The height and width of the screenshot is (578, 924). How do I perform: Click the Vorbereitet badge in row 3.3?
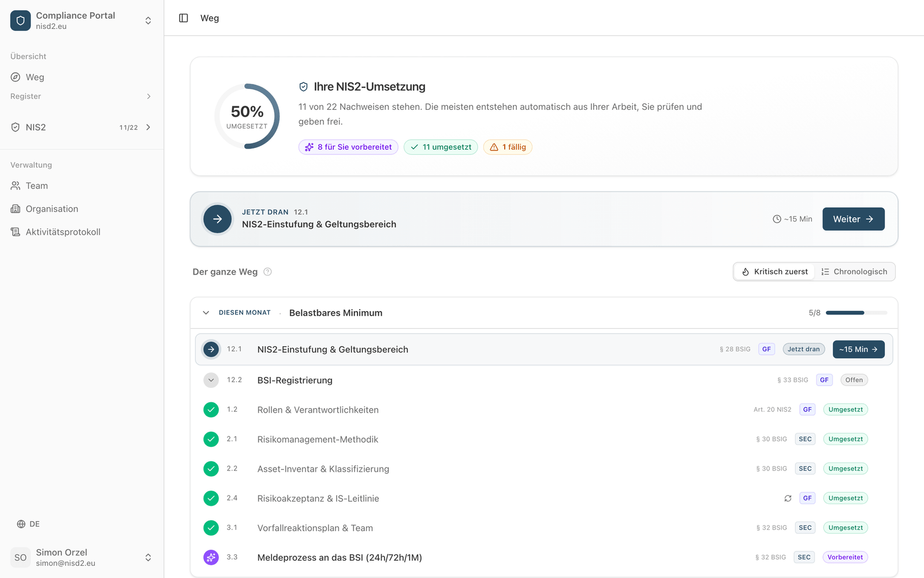tap(845, 557)
